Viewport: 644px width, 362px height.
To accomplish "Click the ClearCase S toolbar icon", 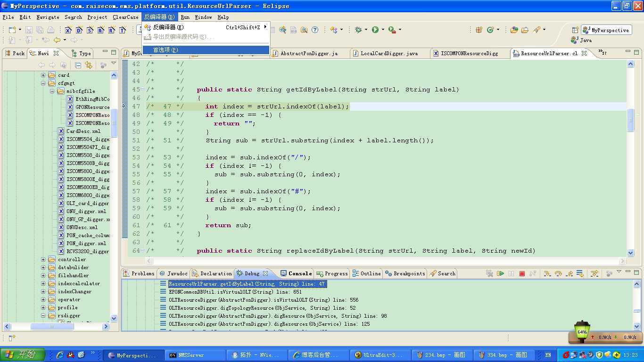I will click(90, 30).
